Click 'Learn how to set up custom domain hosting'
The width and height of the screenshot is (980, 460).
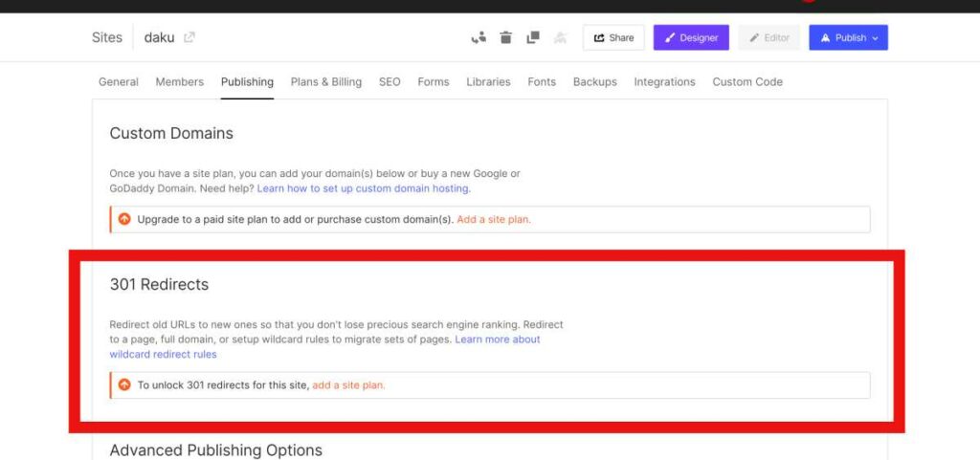coord(364,188)
